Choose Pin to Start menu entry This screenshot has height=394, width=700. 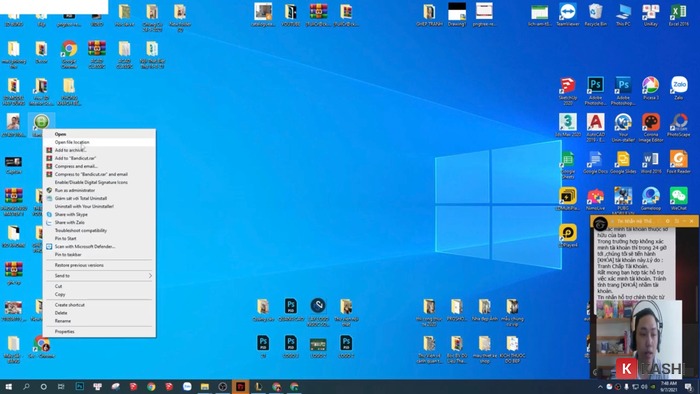point(65,238)
